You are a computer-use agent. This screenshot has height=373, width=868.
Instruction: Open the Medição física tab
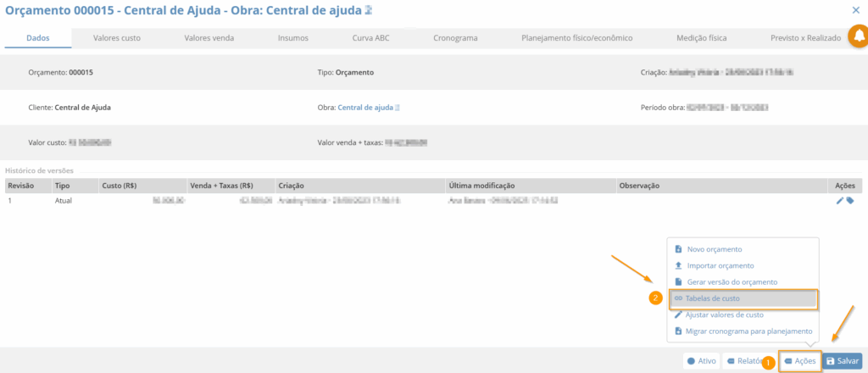click(701, 38)
